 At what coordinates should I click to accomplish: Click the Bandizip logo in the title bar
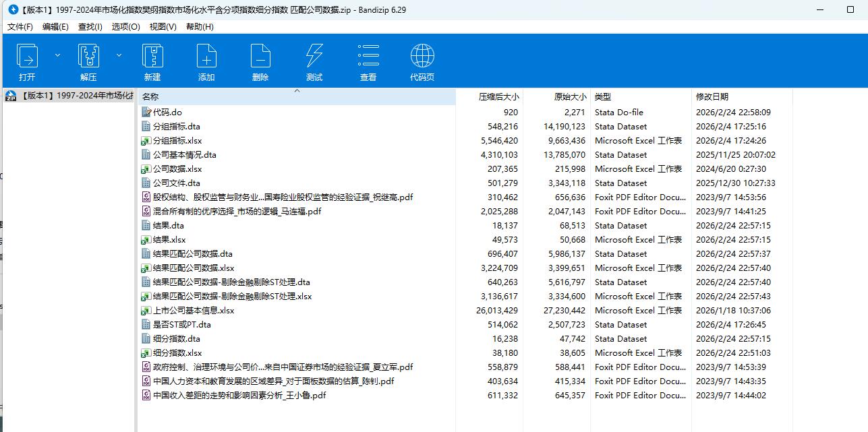[x=13, y=10]
